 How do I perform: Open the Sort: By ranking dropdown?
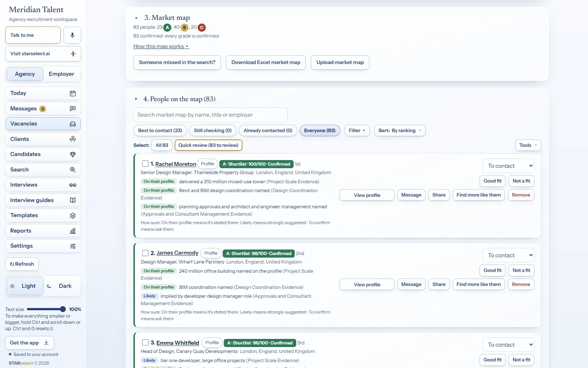pos(400,131)
